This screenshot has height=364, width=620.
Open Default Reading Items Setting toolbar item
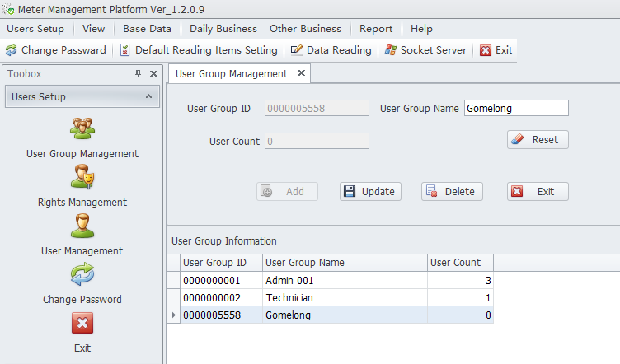tap(199, 50)
